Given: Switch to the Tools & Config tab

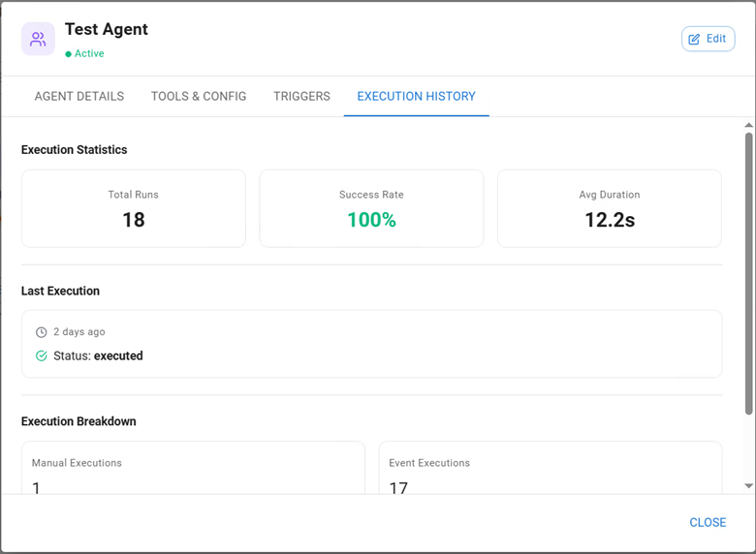Looking at the screenshot, I should click(199, 97).
